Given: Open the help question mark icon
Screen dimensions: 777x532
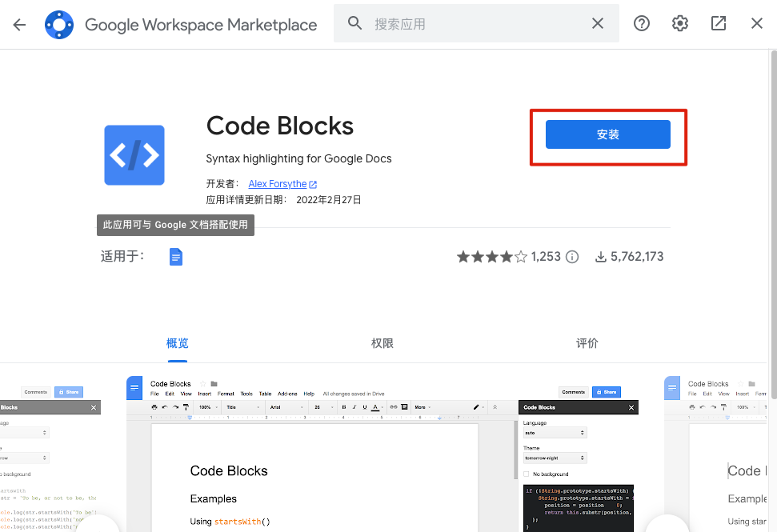Looking at the screenshot, I should coord(641,23).
